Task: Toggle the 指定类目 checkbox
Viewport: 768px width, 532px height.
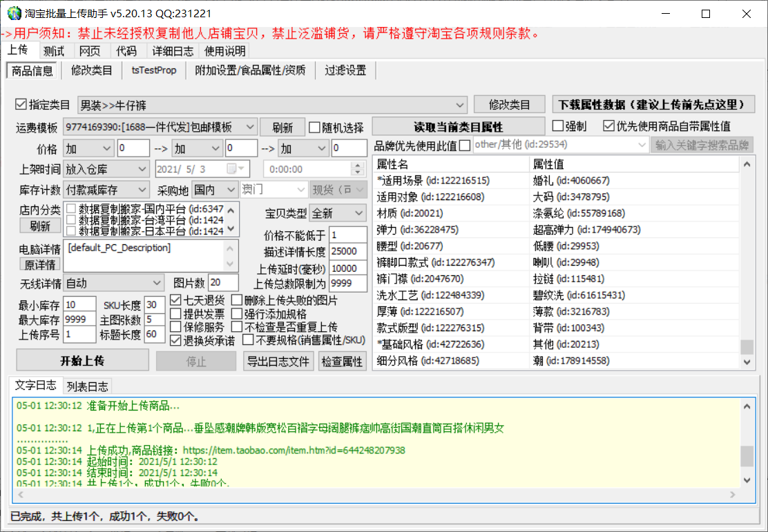Action: pos(21,104)
